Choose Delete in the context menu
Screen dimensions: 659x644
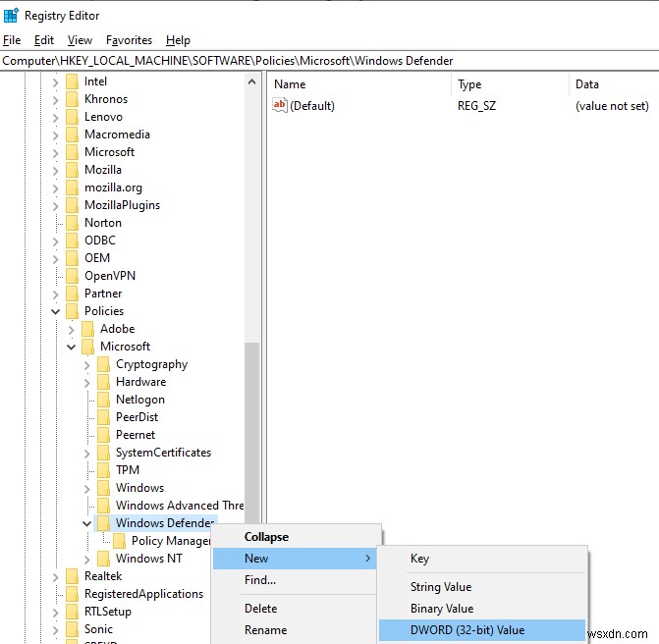[x=295, y=609]
